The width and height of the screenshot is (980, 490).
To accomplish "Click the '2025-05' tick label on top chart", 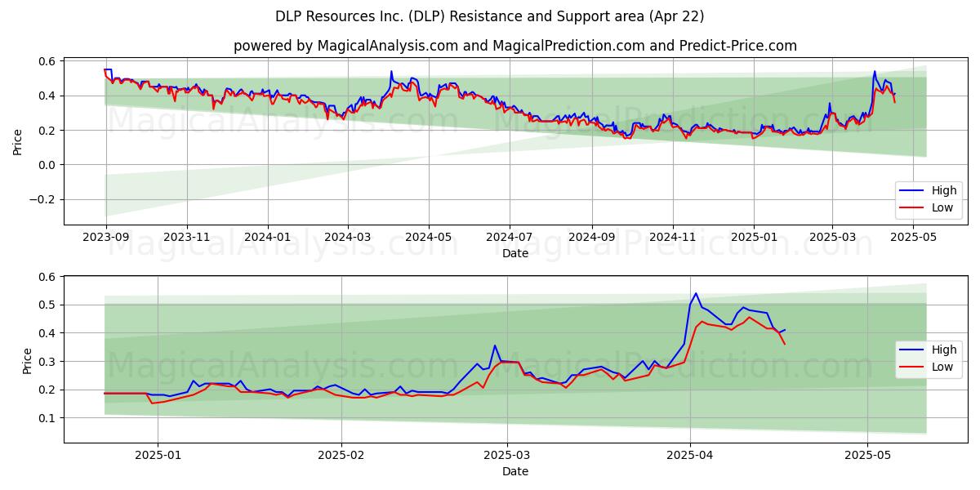I will [x=912, y=238].
